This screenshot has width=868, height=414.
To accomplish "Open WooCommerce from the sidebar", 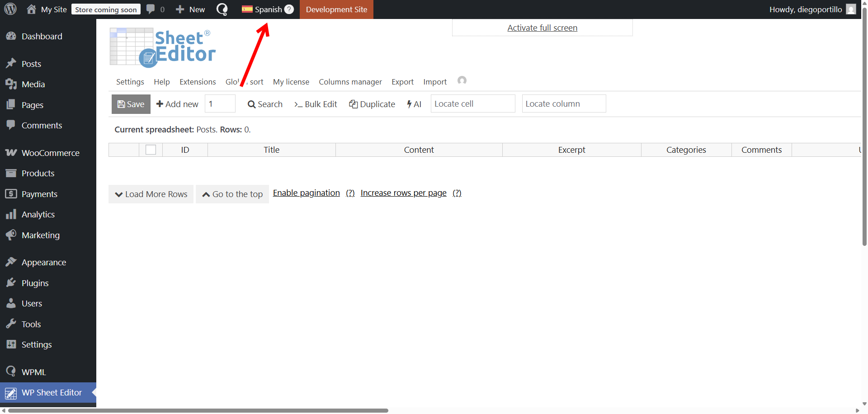I will (x=50, y=153).
